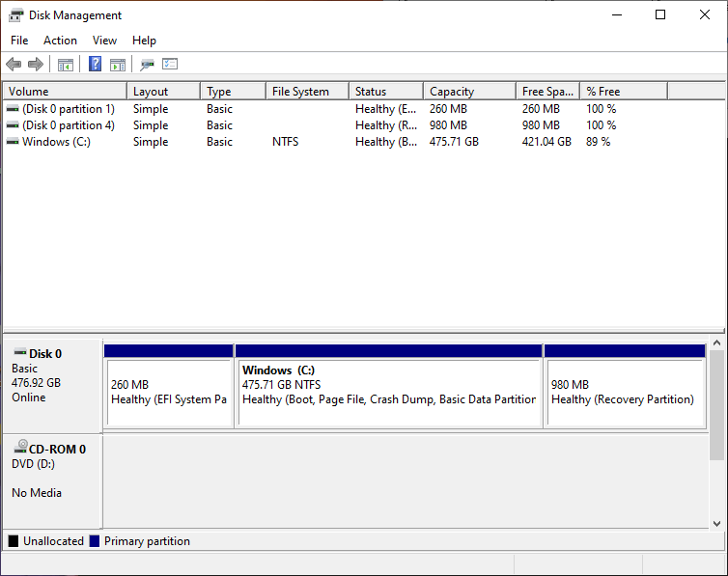Click the Primary partition blue legend swatch
Viewport: 728px width, 576px height.
click(95, 540)
